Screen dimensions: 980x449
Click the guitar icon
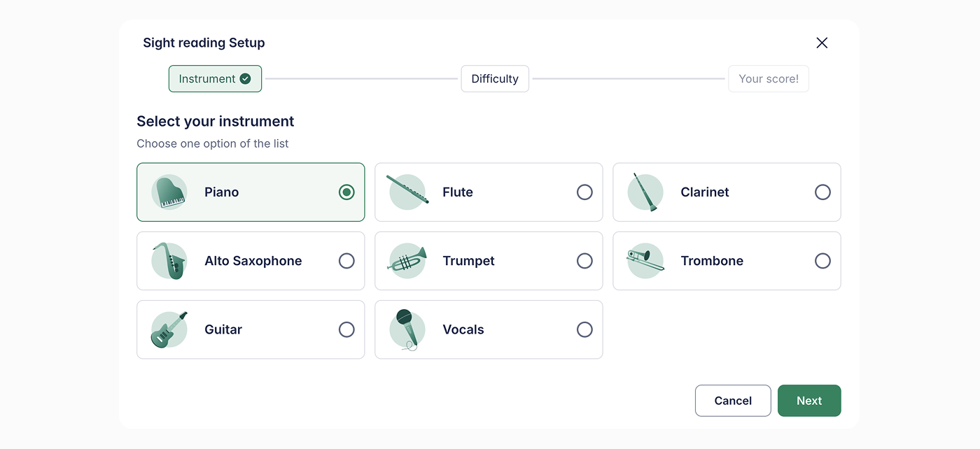click(169, 329)
